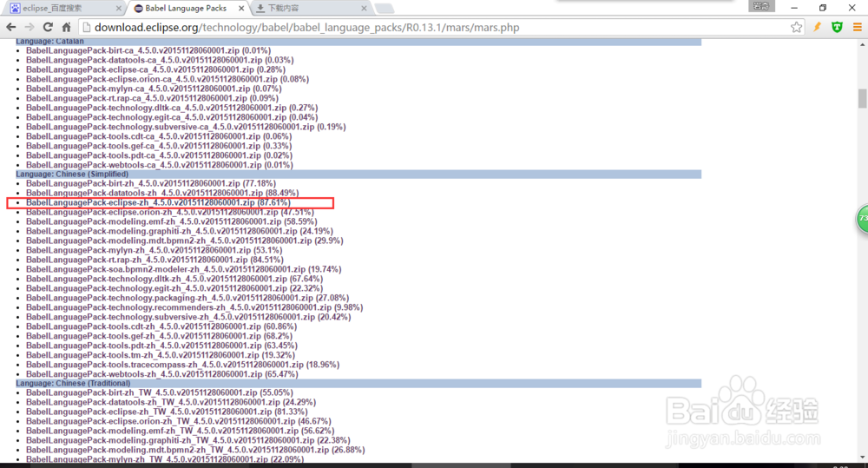Viewport: 868px width, 468px height.
Task: Open the browser hamburger menu
Action: [x=857, y=27]
